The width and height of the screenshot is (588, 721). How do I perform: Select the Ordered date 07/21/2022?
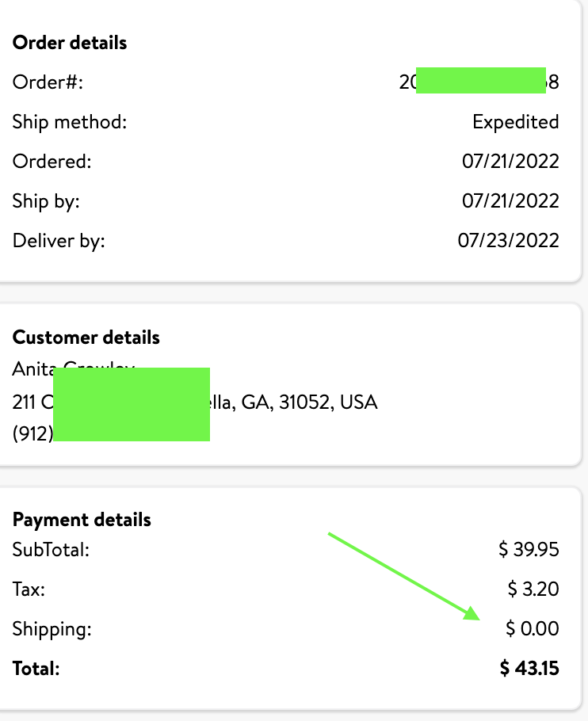[x=510, y=162]
